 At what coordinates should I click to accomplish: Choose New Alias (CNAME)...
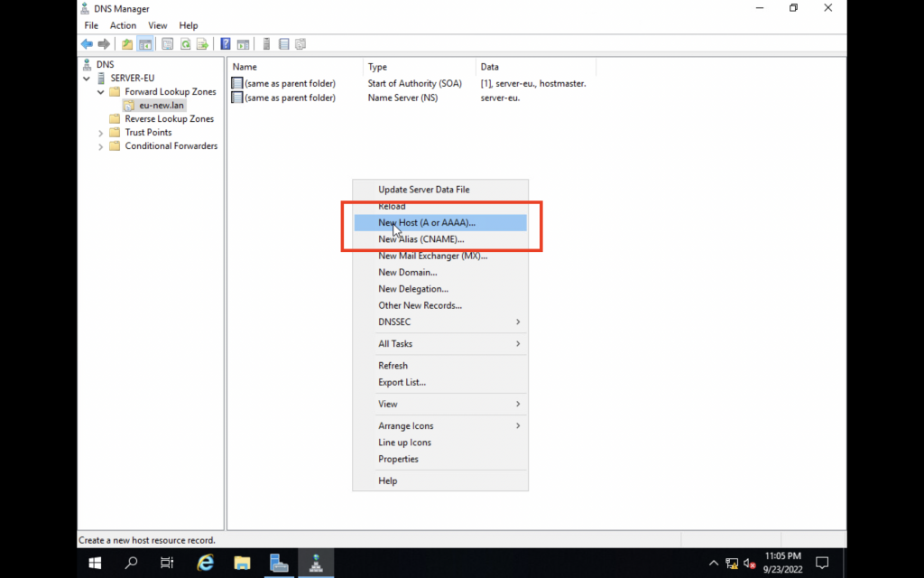pos(440,239)
